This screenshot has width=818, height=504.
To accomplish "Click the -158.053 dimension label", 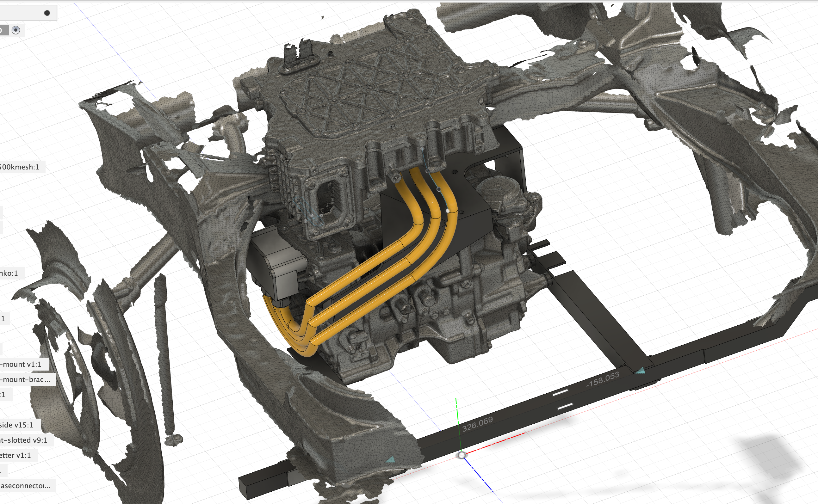I will 603,379.
